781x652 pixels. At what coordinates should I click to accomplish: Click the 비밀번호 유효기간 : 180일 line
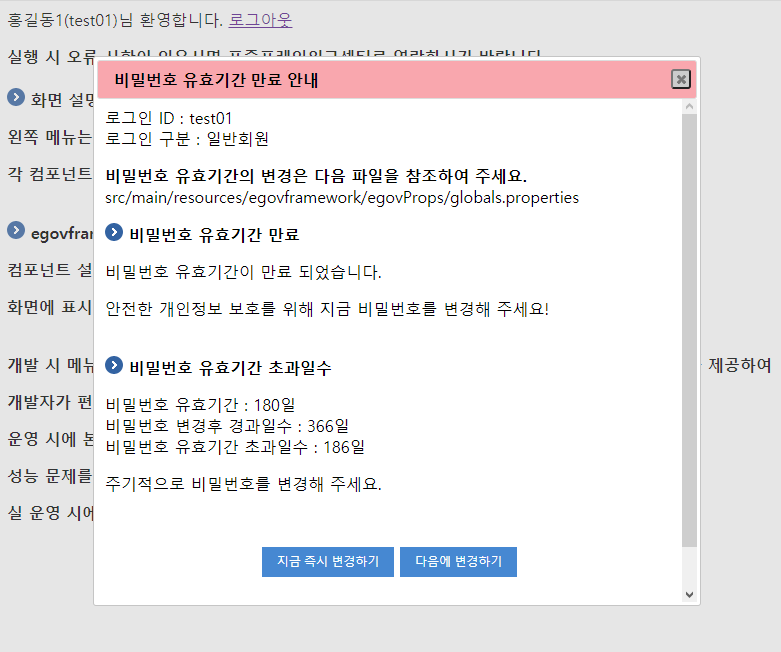pos(200,405)
